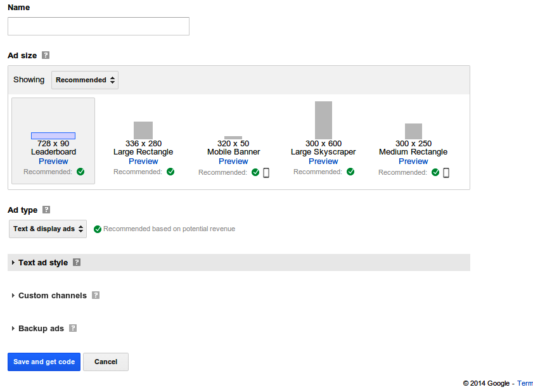Select the 728 x 90 Leaderboard ad size
The width and height of the screenshot is (533, 392).
click(53, 141)
